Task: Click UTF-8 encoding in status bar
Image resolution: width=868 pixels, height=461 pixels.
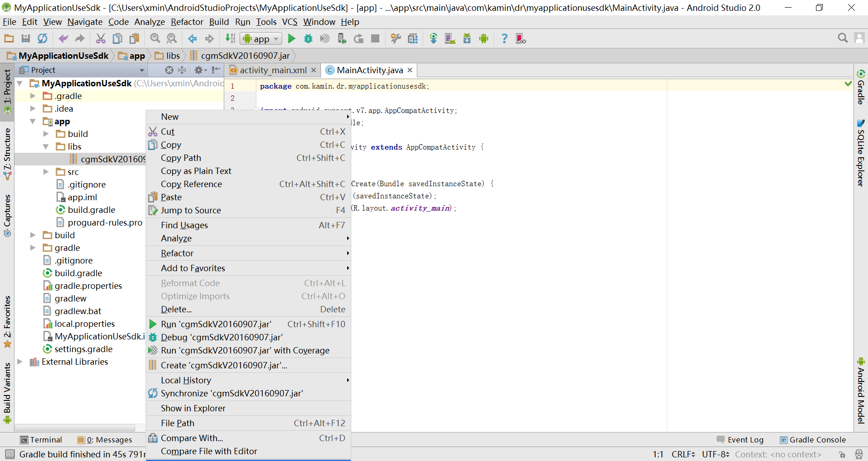Action: [716, 454]
